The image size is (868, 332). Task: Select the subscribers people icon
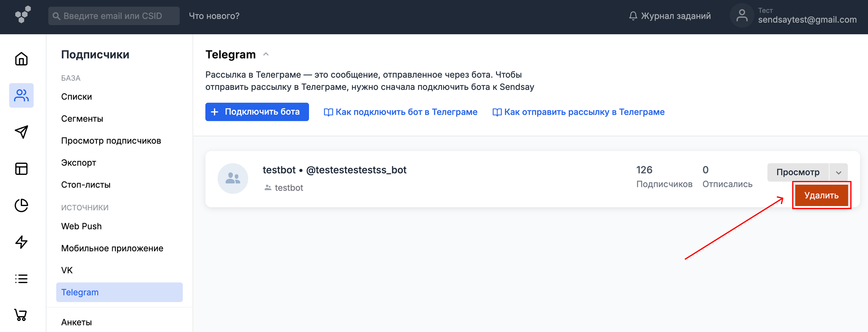[x=21, y=96]
